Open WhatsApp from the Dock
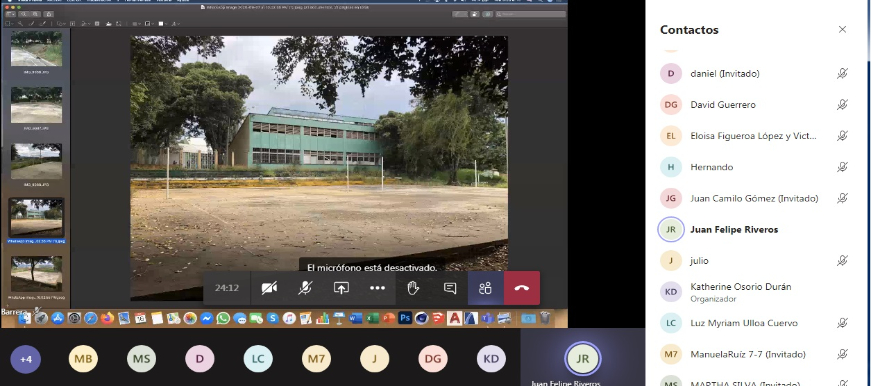 [223, 318]
